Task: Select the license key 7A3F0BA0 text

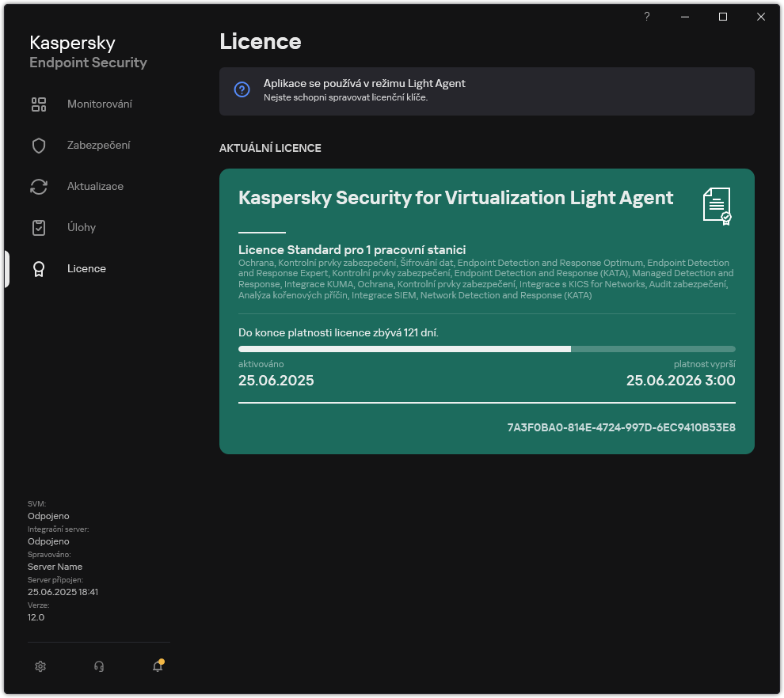Action: coord(622,427)
